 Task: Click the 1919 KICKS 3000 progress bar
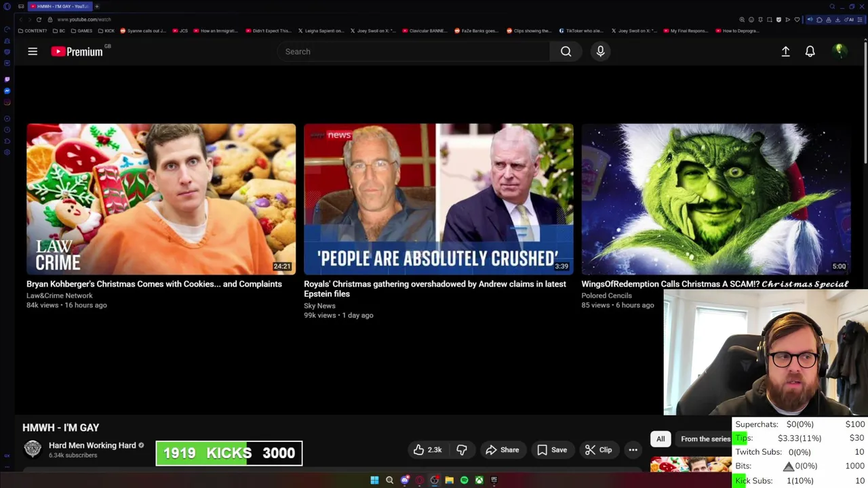[x=229, y=453]
